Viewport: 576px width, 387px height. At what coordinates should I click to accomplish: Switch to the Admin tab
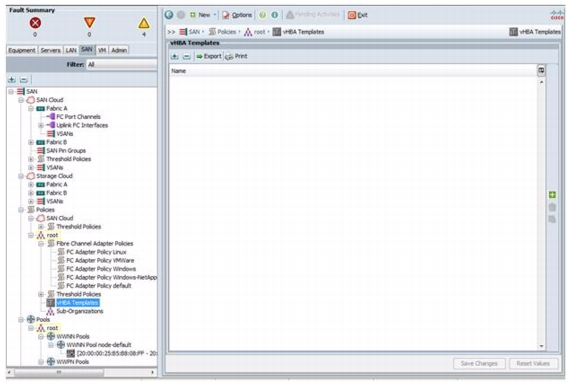[x=119, y=50]
